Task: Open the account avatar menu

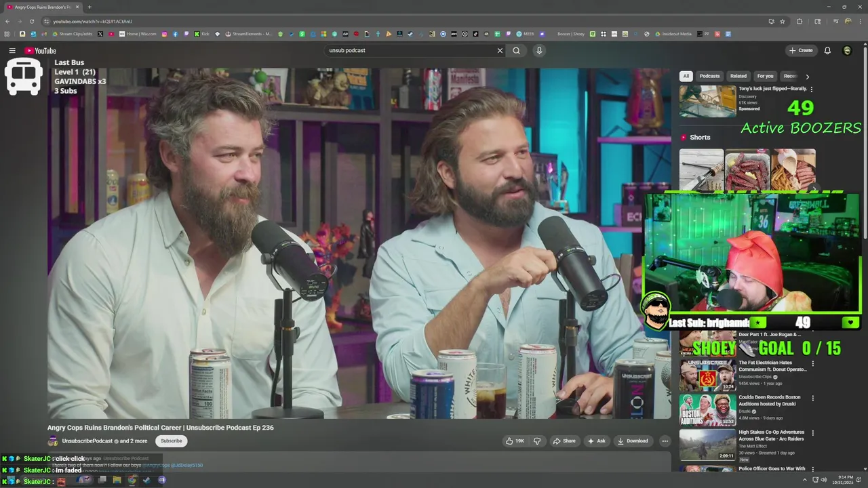Action: tap(847, 50)
